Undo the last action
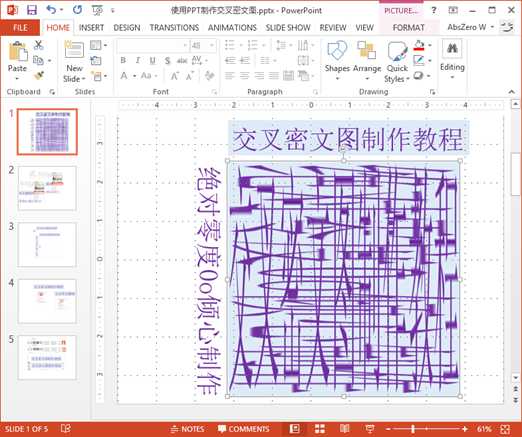The width and height of the screenshot is (522, 437). 51,10
